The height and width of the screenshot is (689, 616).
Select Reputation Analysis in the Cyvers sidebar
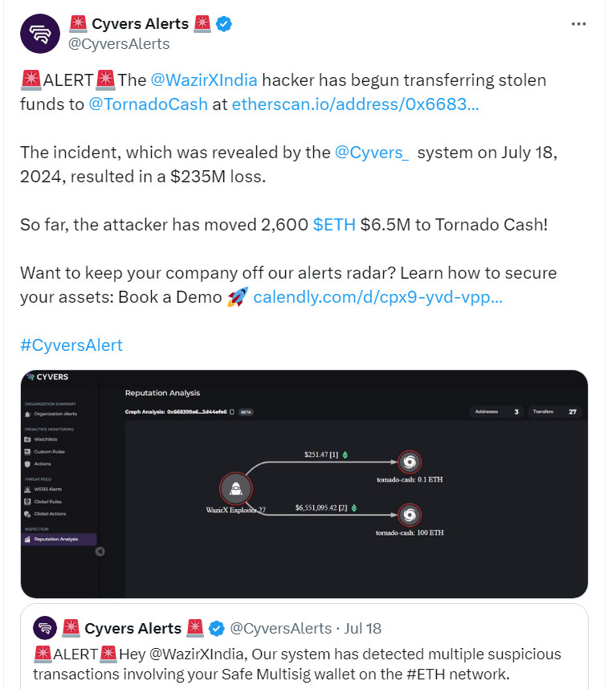point(59,539)
